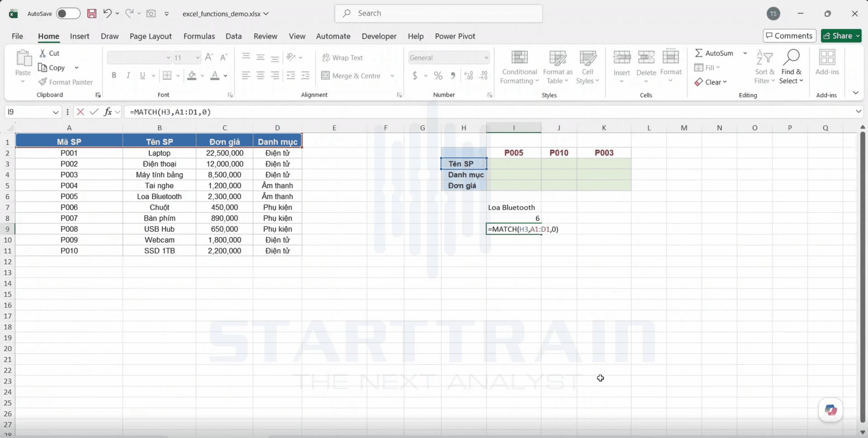
Task: Click Increase Font Size icon
Action: click(209, 57)
